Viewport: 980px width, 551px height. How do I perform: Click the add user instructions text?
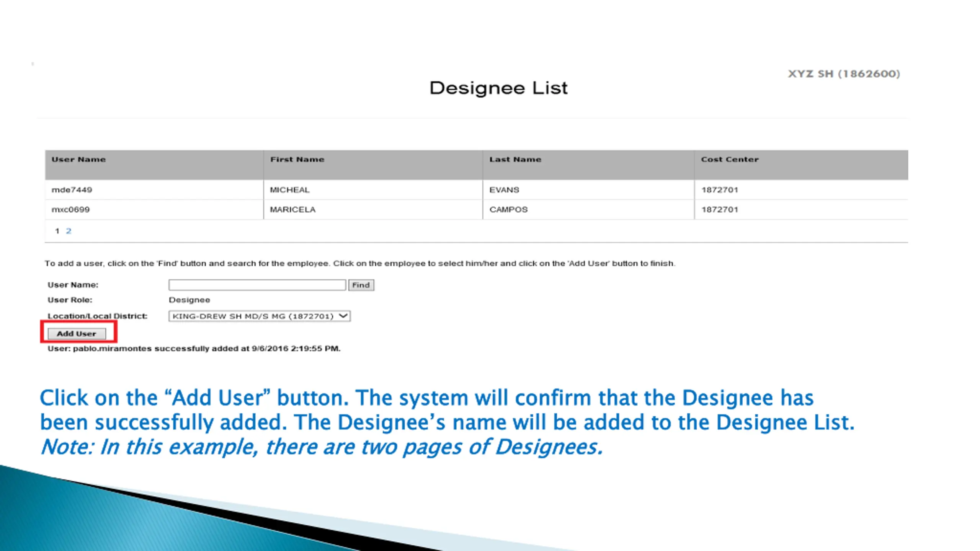click(360, 264)
